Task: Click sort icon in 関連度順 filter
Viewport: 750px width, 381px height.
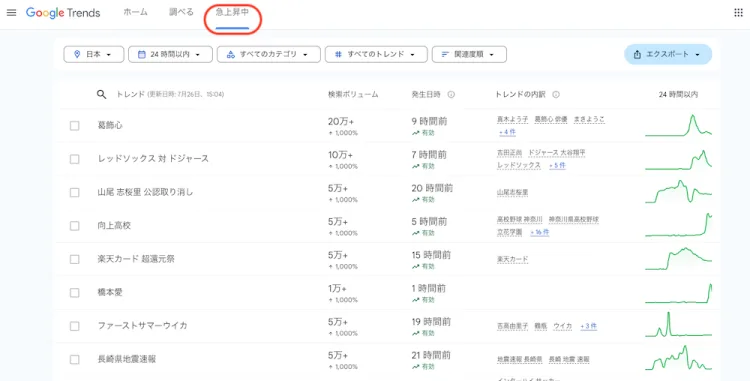Action: tap(445, 54)
